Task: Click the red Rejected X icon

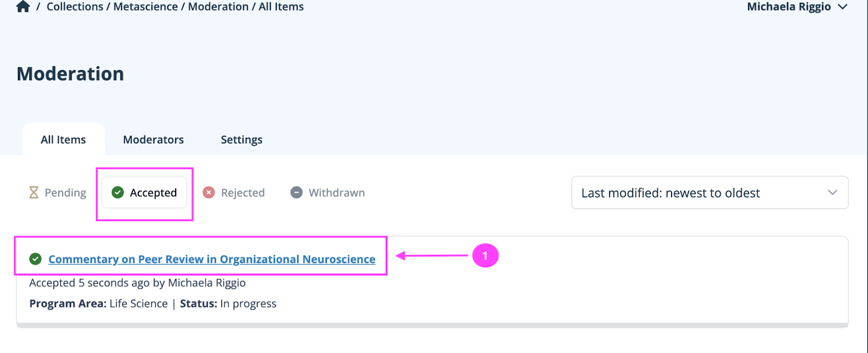Action: [209, 192]
